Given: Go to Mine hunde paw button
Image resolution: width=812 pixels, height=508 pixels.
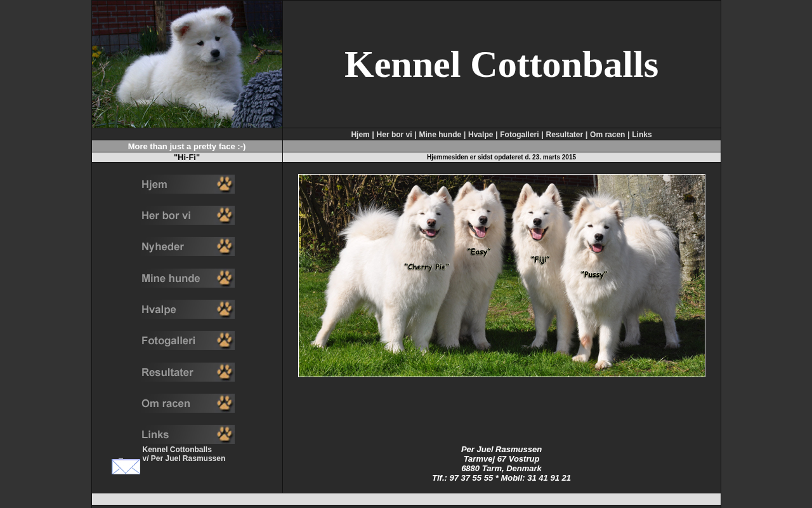Looking at the screenshot, I should [188, 278].
